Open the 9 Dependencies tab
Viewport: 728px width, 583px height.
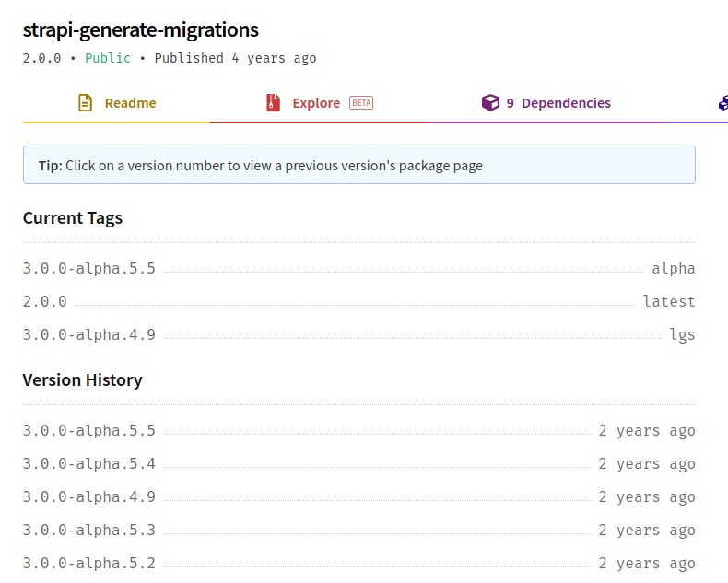[546, 103]
